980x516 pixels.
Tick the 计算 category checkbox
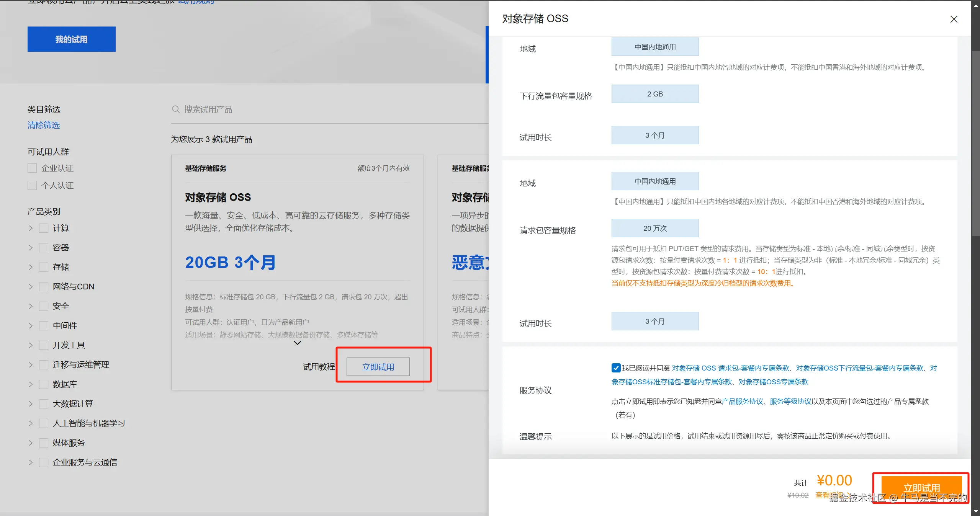click(x=44, y=228)
